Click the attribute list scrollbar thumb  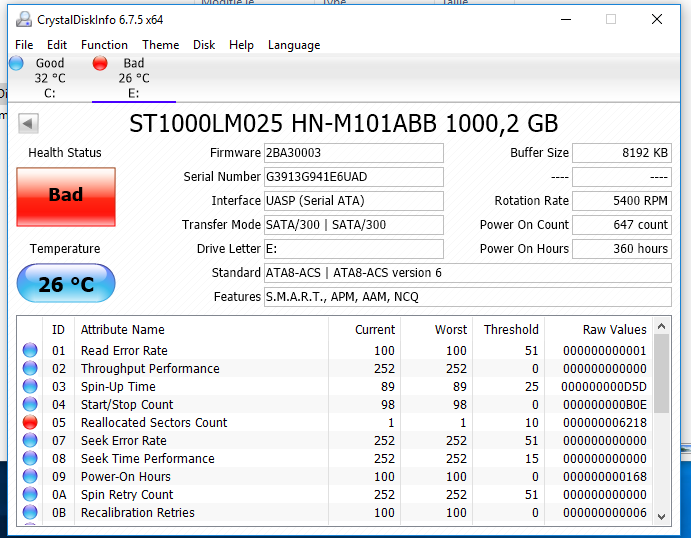pyautogui.click(x=661, y=374)
